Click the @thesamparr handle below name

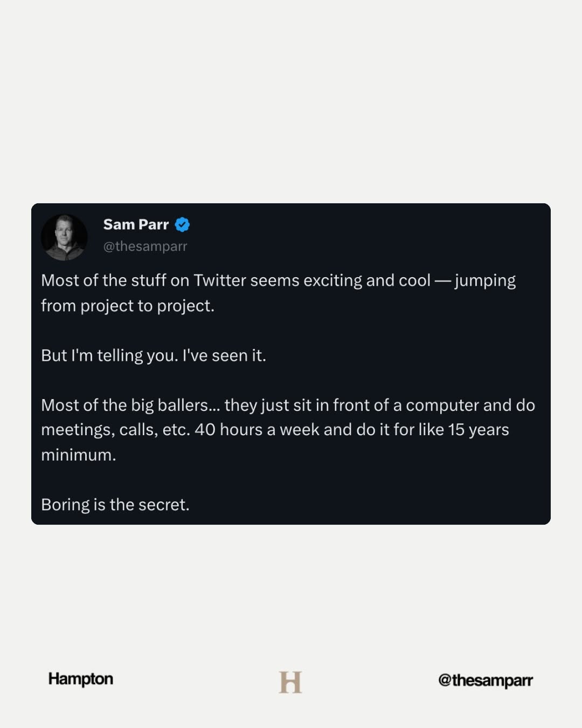point(145,246)
